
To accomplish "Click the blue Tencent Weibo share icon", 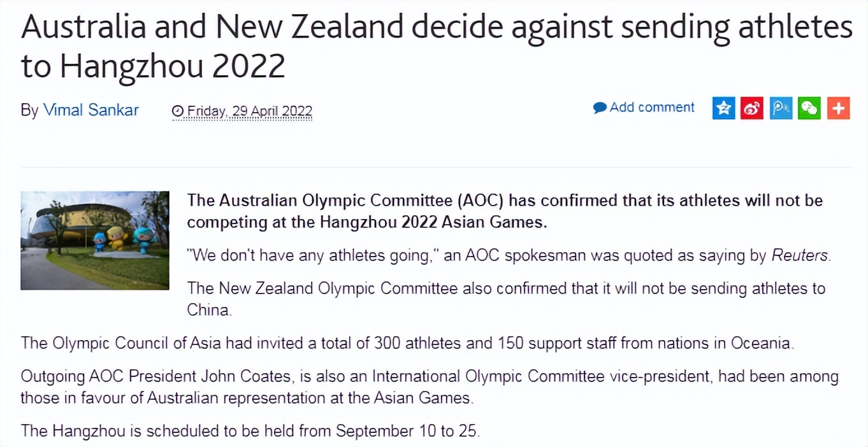I will (781, 109).
